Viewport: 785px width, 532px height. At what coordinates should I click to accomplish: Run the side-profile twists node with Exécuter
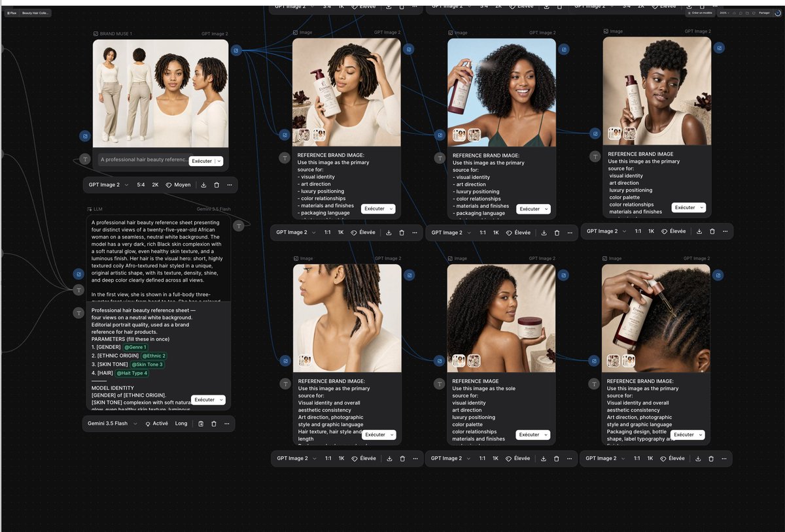coord(375,435)
